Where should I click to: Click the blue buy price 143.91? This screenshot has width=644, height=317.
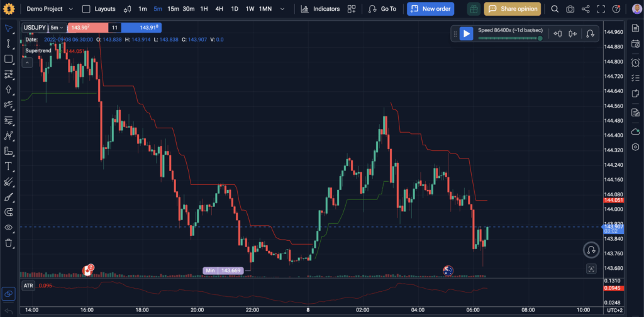[142, 28]
